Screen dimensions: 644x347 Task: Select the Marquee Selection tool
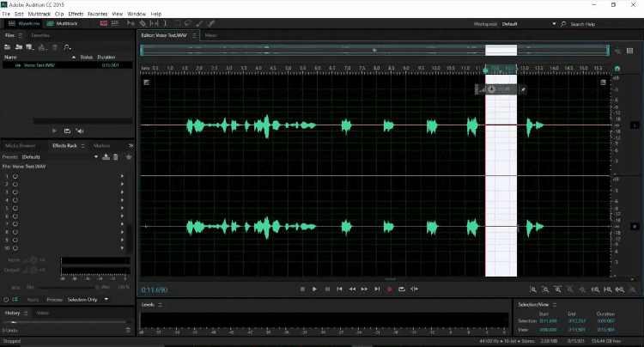click(177, 23)
